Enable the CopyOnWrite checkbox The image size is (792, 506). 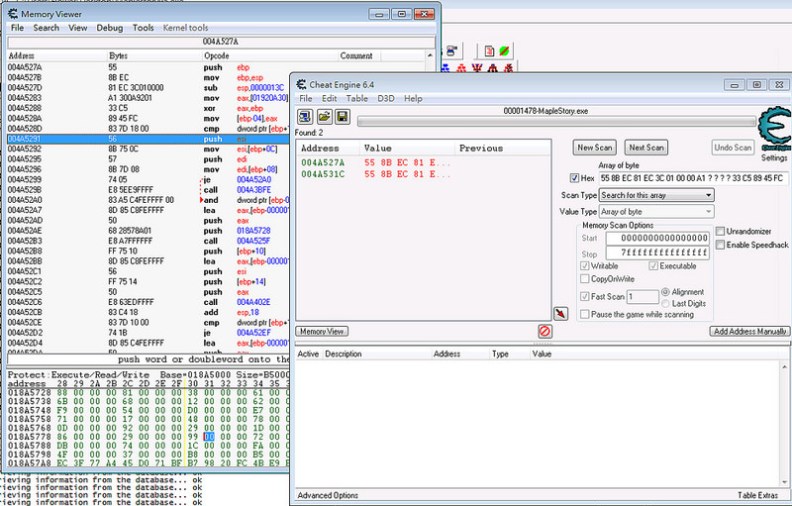click(585, 279)
